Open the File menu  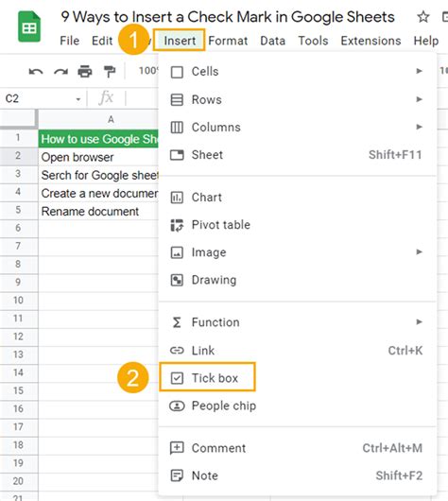click(70, 41)
